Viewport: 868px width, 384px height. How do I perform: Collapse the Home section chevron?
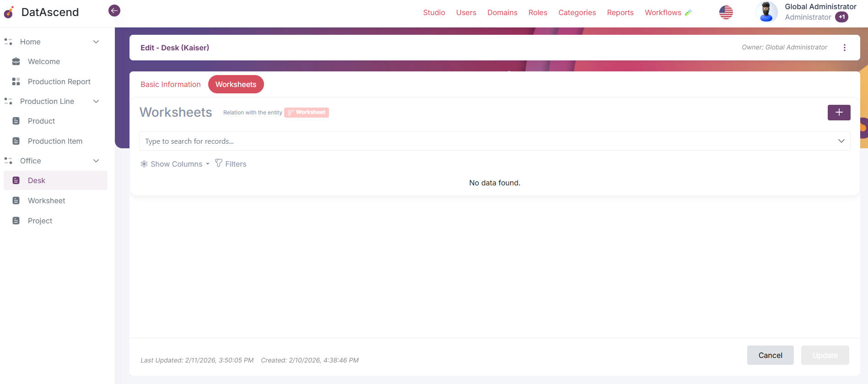[x=96, y=42]
